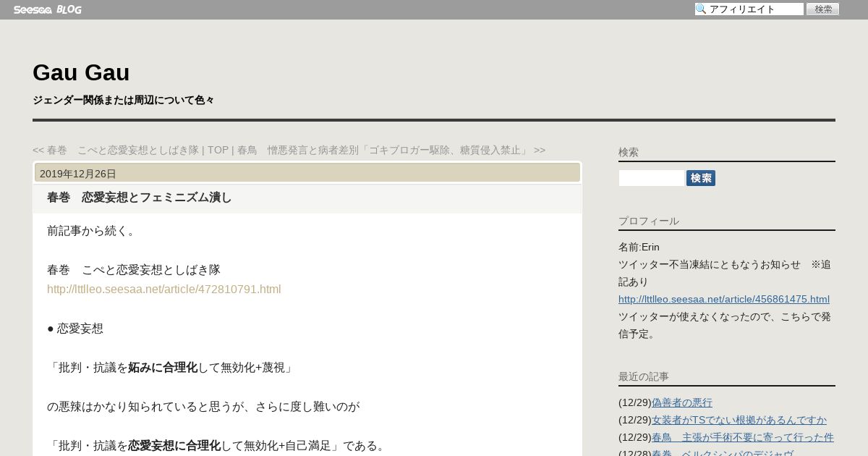
Task: Click the sidebar heading 検索
Action: (629, 152)
